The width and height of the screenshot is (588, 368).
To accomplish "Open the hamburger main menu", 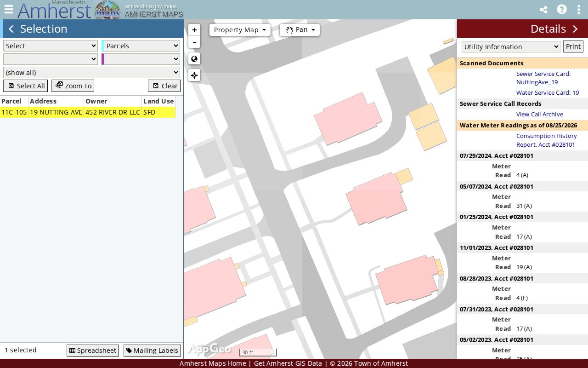I will coord(9,9).
